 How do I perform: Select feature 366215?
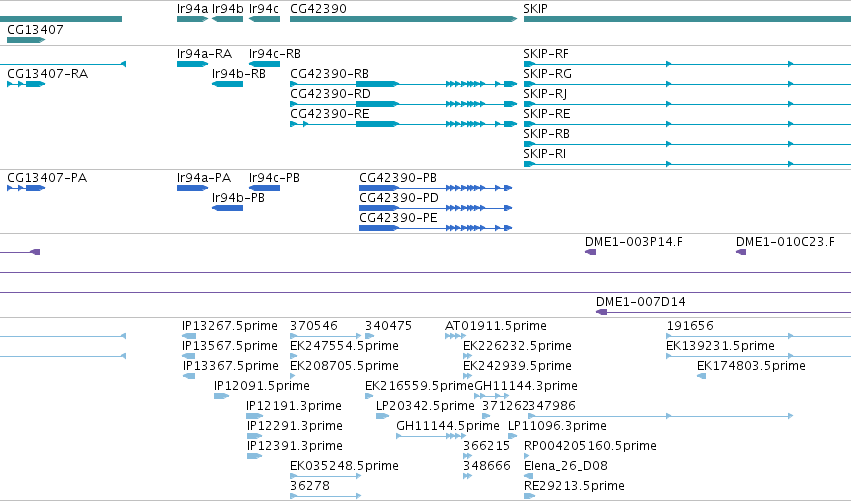coord(467,456)
